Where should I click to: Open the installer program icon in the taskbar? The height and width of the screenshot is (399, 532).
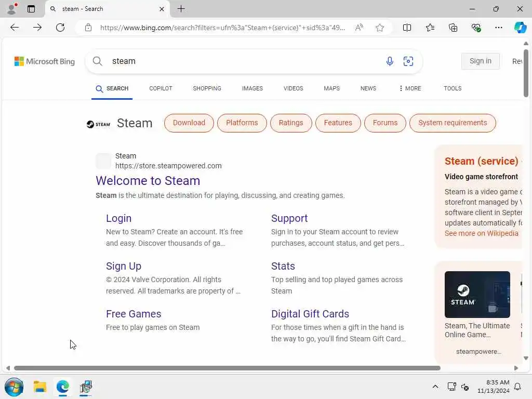[x=86, y=387]
